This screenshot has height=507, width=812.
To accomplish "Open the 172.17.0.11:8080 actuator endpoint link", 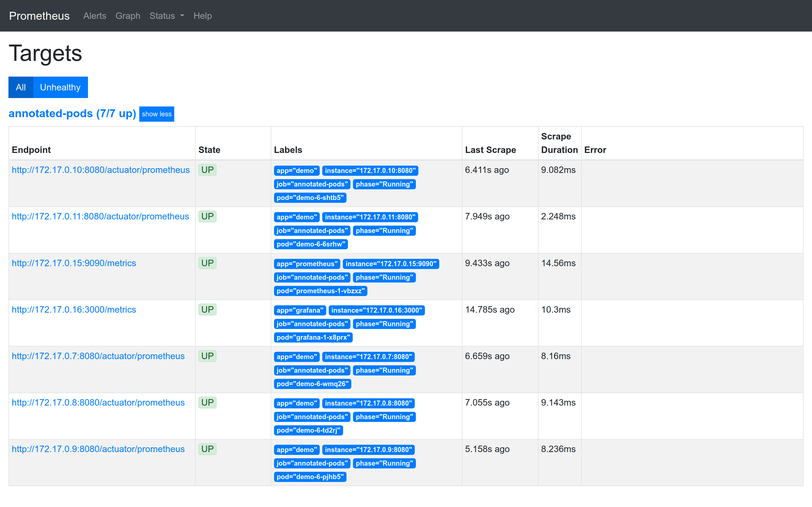I will click(x=100, y=217).
